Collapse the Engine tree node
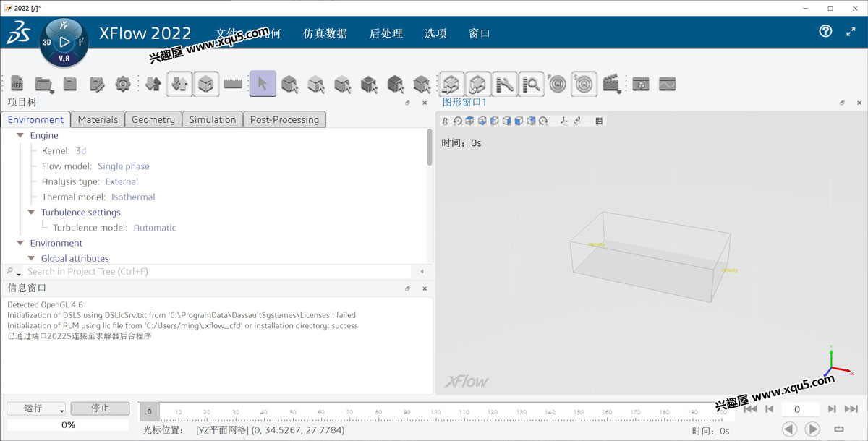Screen dimensions: 868x441 tap(20, 135)
